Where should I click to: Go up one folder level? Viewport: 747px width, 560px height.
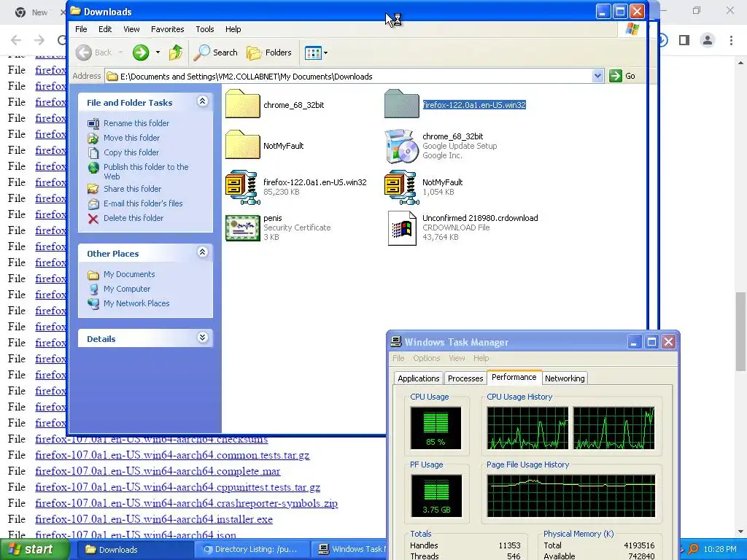point(176,52)
